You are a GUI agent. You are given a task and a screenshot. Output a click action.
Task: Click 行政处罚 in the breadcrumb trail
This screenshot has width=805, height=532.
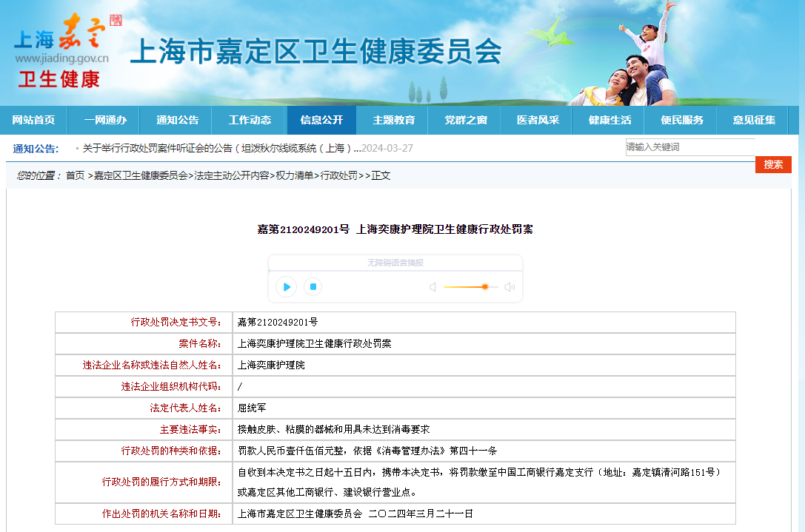tap(338, 175)
